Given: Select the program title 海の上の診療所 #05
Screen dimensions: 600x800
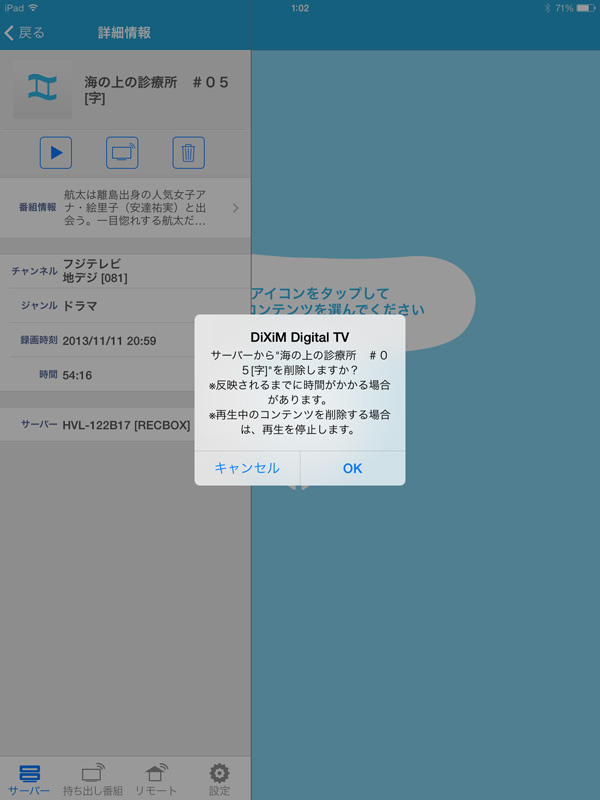Looking at the screenshot, I should 156,90.
